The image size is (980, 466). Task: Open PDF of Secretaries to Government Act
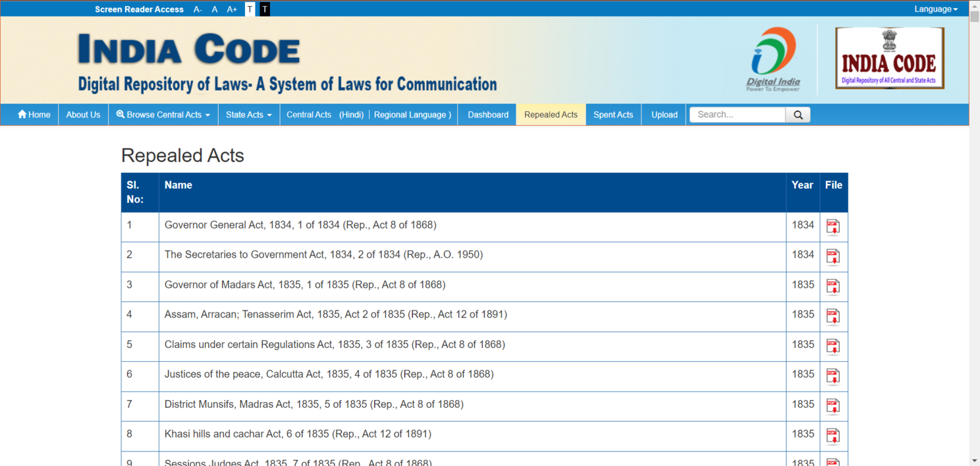tap(833, 256)
